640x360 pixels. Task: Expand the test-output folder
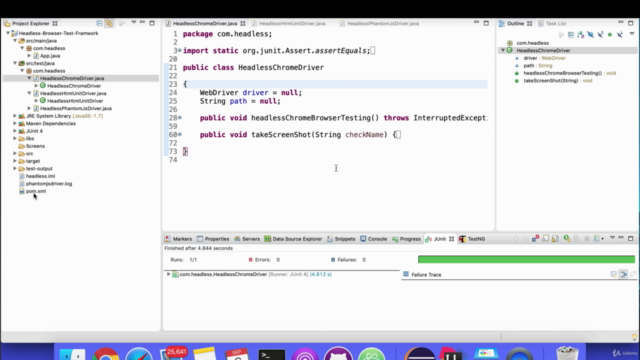pos(15,168)
